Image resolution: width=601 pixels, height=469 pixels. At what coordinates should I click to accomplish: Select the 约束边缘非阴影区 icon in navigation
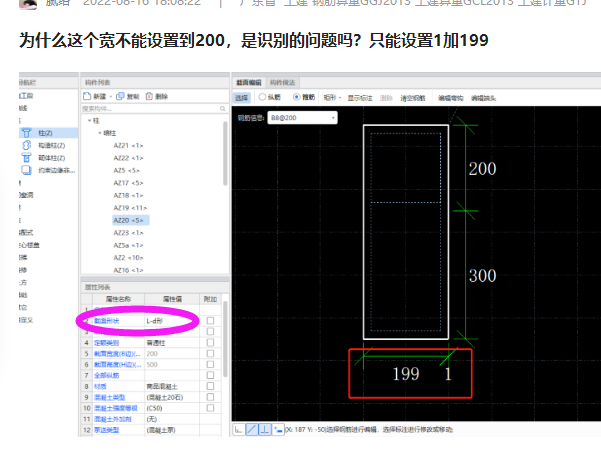click(26, 170)
